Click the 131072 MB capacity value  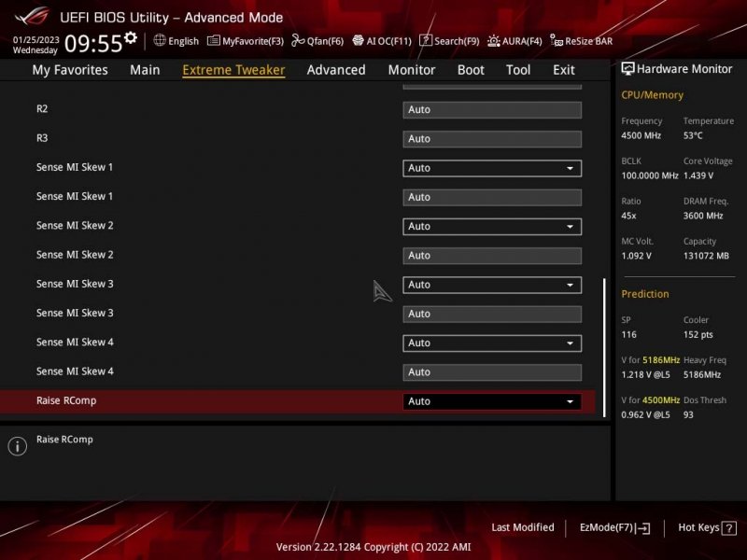click(706, 256)
